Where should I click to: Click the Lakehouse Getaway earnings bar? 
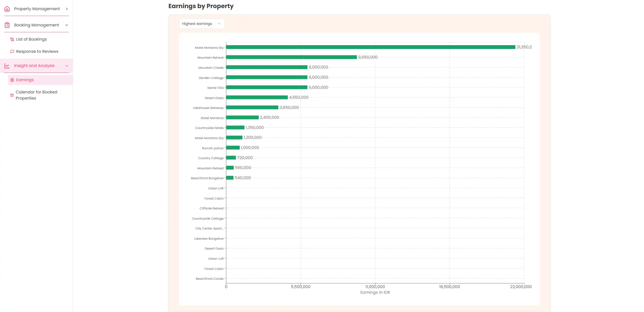[252, 108]
